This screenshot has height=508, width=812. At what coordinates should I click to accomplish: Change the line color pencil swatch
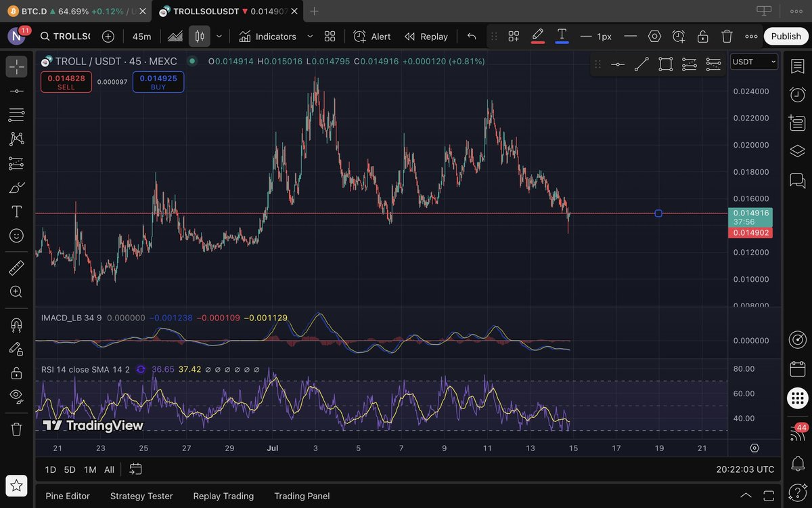538,37
